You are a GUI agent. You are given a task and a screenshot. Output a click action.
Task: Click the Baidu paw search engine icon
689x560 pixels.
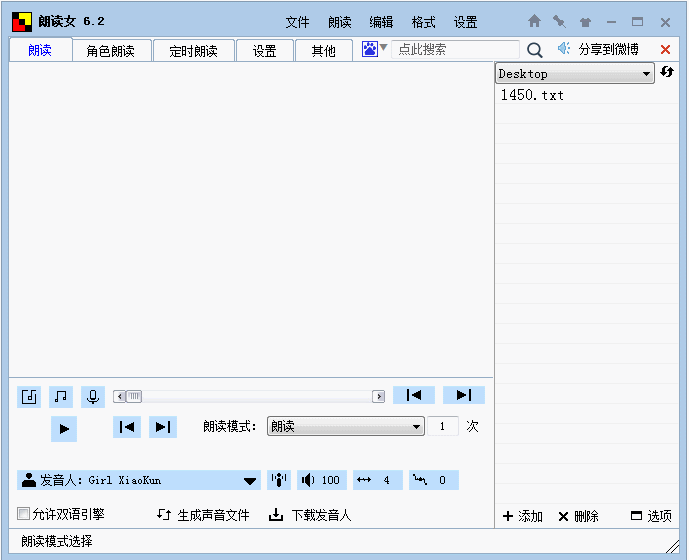pos(370,49)
